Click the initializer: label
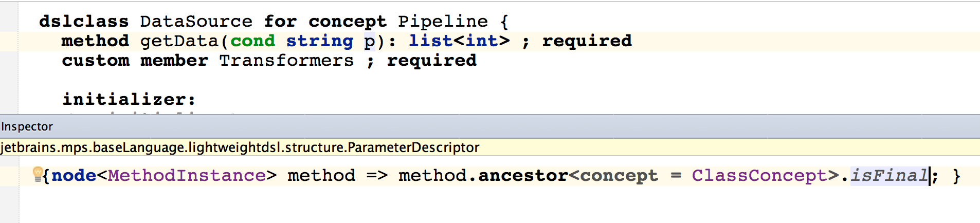The image size is (980, 223). (129, 99)
